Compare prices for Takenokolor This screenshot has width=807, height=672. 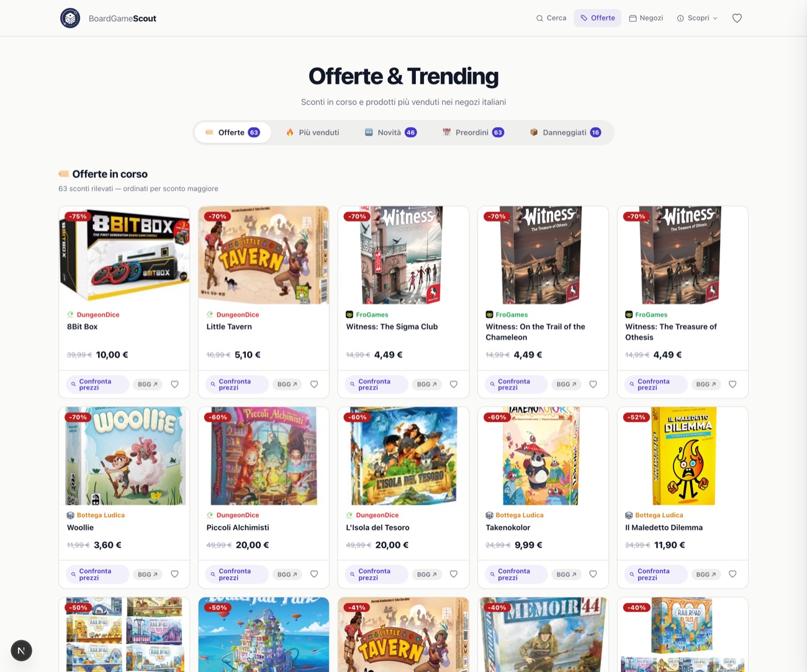point(515,574)
